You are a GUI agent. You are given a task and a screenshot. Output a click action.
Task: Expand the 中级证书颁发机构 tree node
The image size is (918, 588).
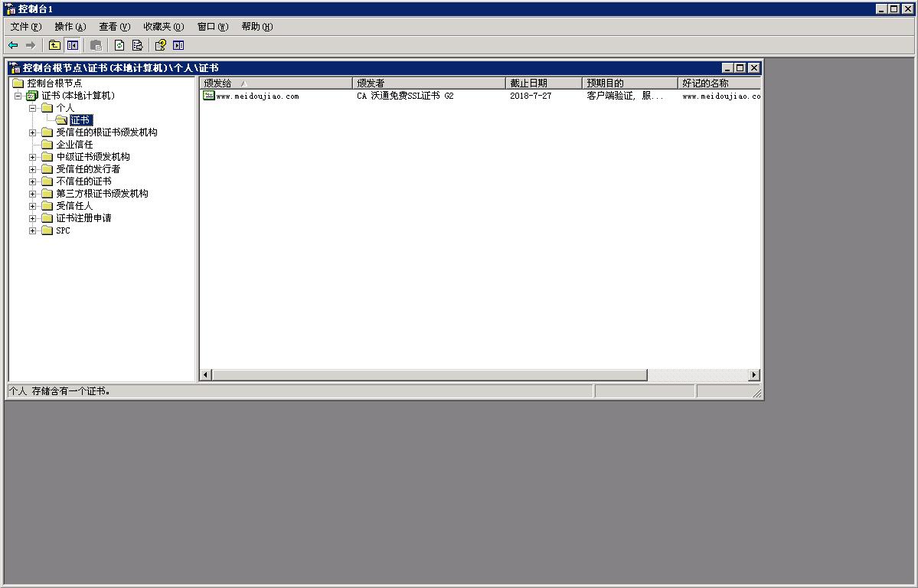33,157
